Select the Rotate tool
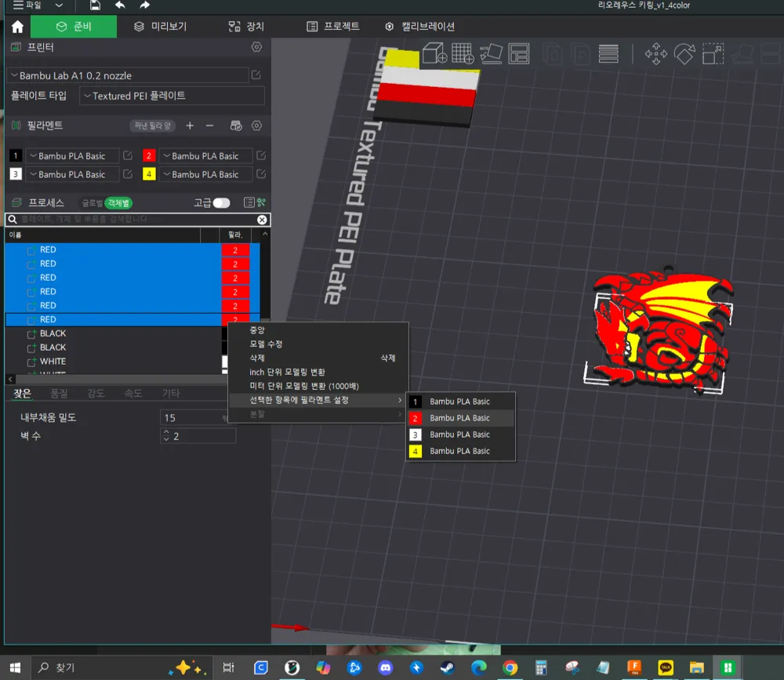The height and width of the screenshot is (680, 784). (x=684, y=53)
